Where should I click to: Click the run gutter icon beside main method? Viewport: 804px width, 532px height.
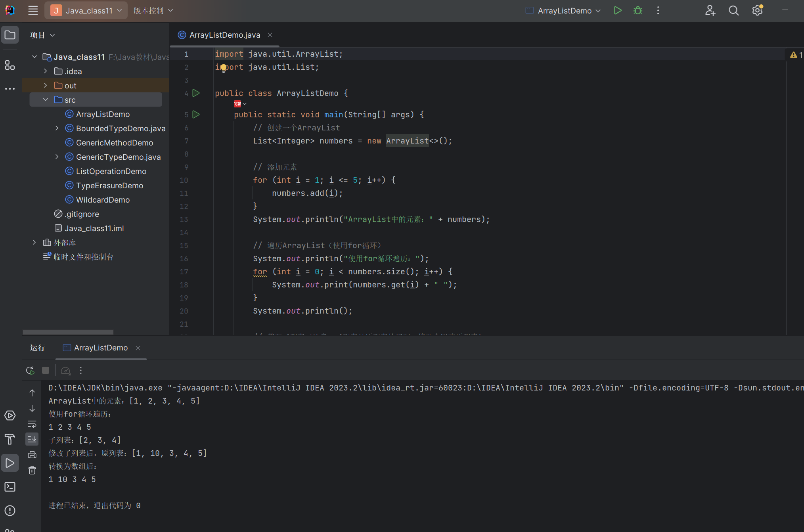pyautogui.click(x=196, y=115)
